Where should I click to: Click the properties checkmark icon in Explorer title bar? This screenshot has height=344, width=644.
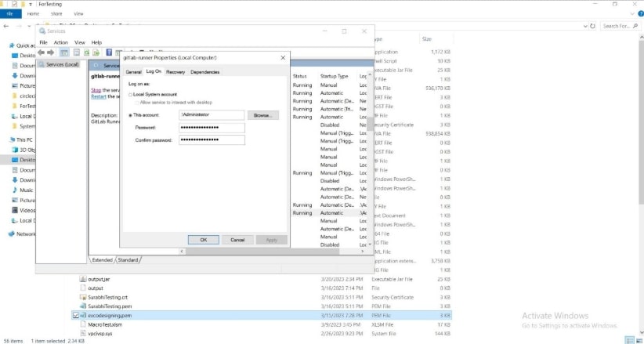(14, 4)
